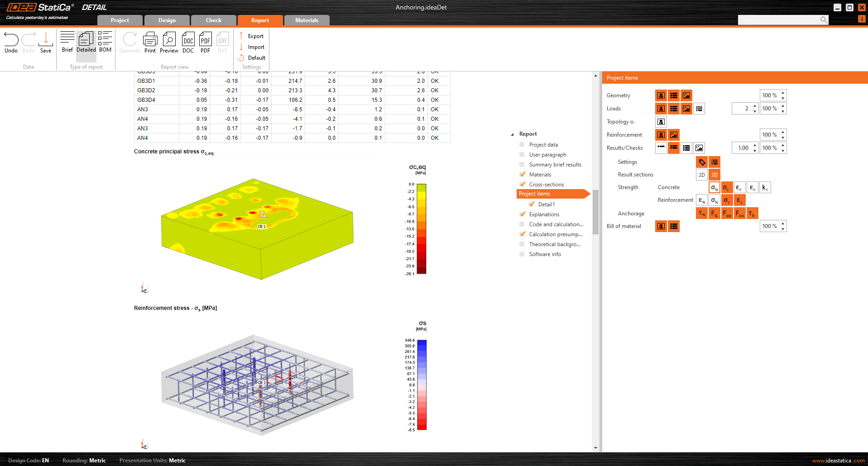Toggle Software info checkbox

[x=522, y=254]
